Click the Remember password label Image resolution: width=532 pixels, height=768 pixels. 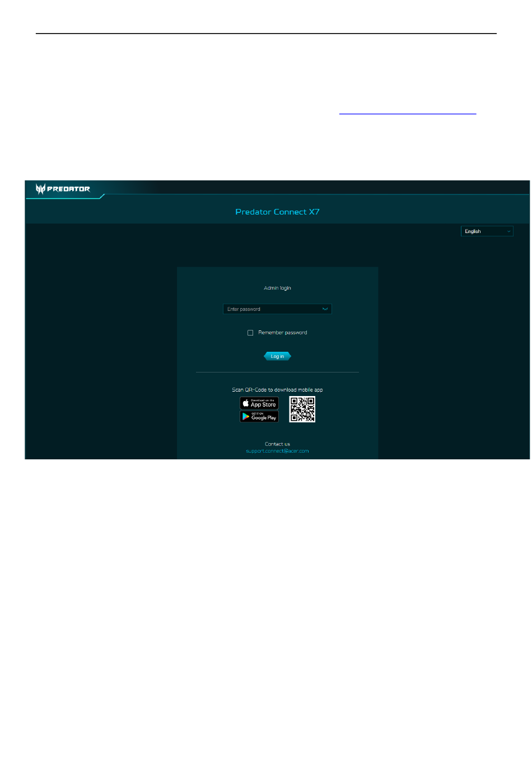click(x=282, y=333)
